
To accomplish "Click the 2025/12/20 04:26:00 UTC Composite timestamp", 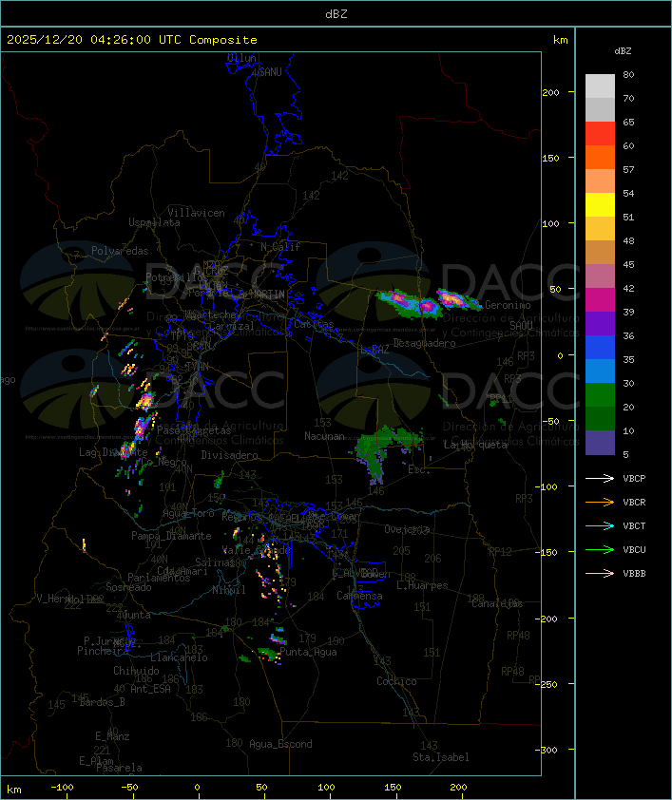I will tap(132, 40).
